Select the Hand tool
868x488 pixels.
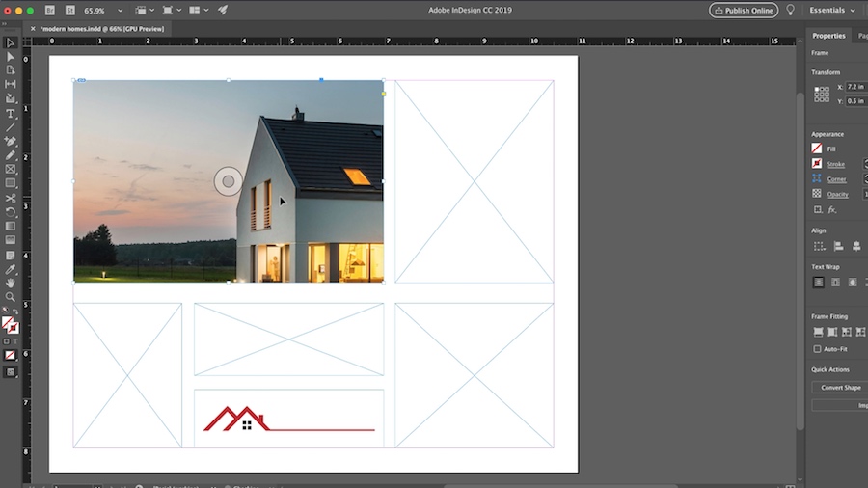click(x=10, y=284)
